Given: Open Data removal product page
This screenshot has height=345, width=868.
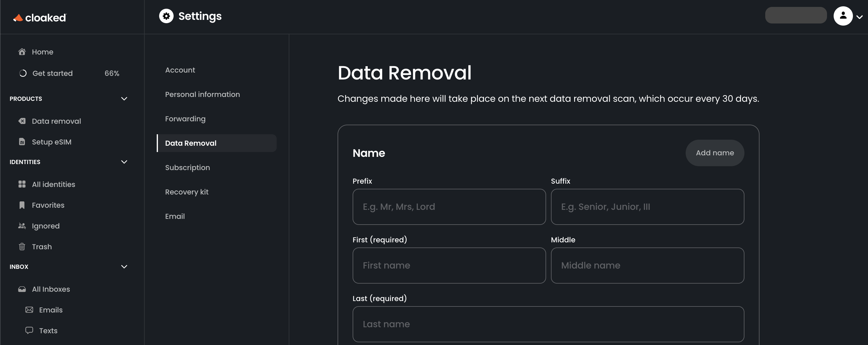Looking at the screenshot, I should coord(56,121).
